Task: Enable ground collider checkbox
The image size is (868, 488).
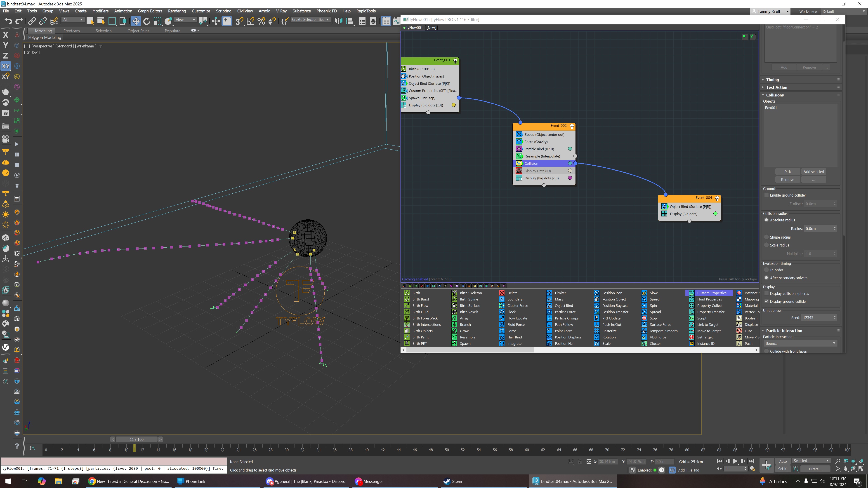Action: (x=767, y=195)
